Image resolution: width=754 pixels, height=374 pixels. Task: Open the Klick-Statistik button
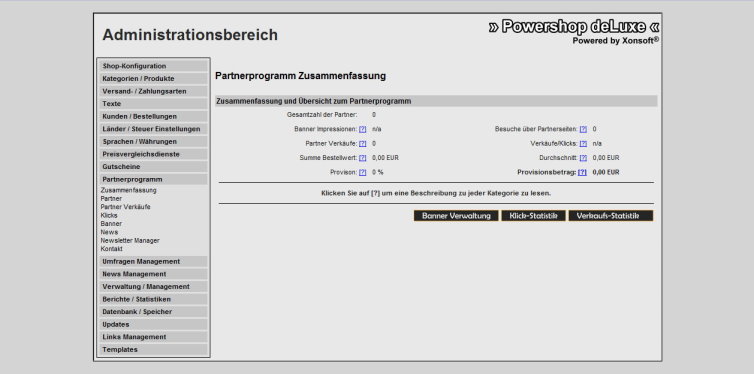[533, 216]
